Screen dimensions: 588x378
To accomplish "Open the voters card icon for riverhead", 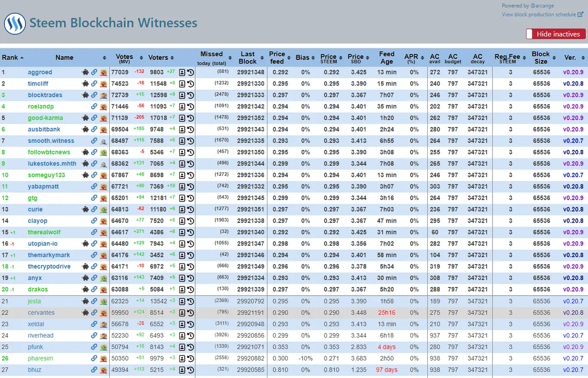I will (182, 336).
